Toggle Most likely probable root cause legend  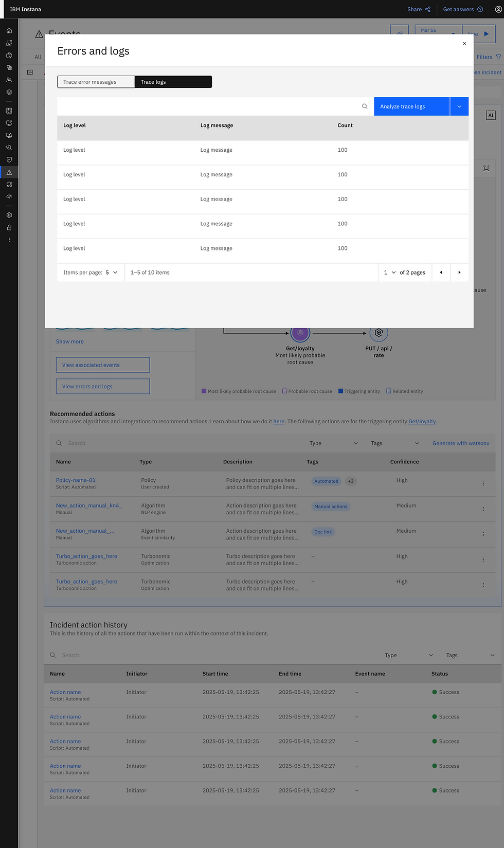(x=204, y=391)
